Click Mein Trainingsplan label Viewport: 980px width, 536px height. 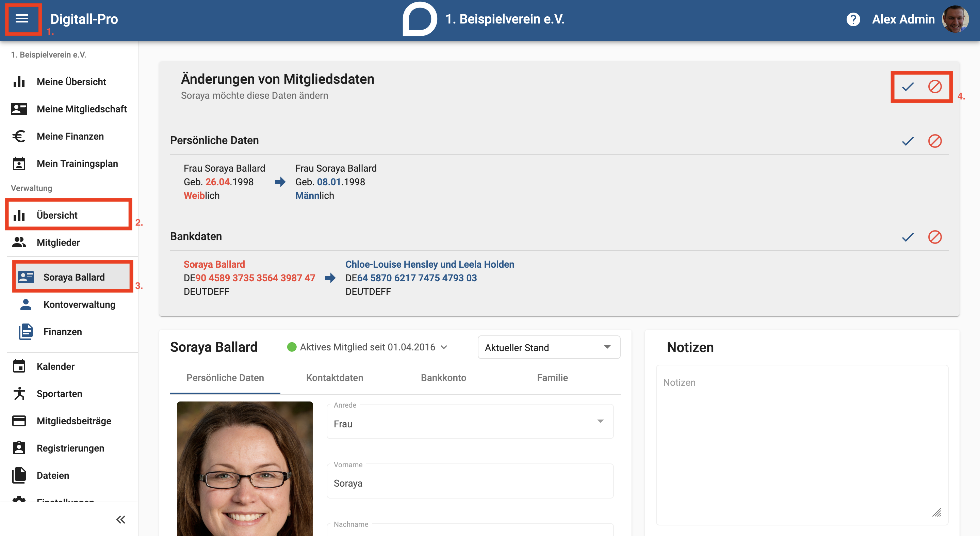tap(77, 164)
